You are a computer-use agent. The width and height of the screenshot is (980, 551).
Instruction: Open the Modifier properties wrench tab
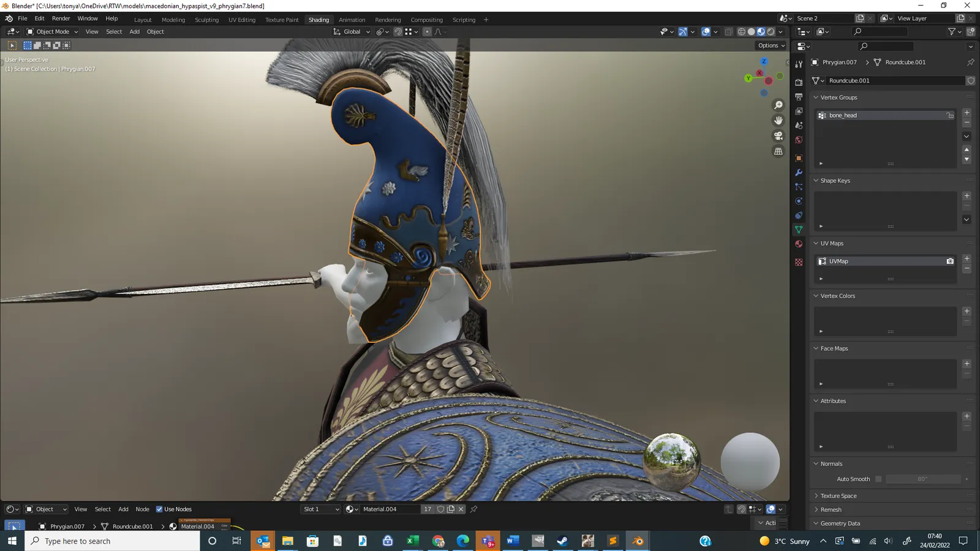coord(799,173)
